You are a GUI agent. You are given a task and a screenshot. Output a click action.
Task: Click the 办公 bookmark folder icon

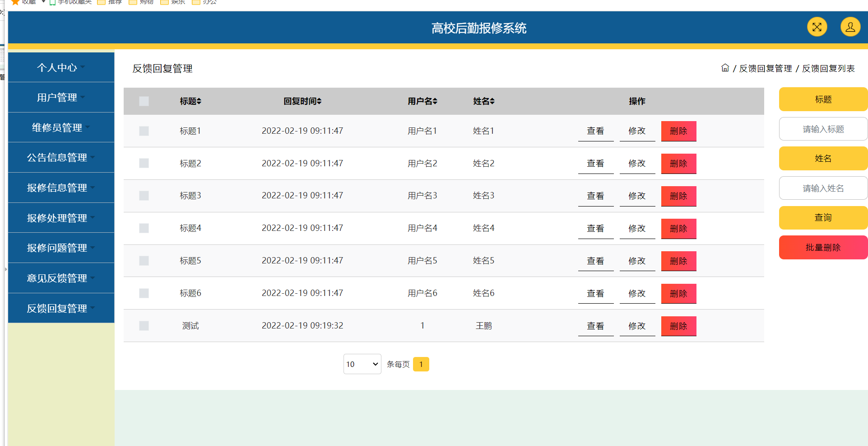(x=196, y=2)
